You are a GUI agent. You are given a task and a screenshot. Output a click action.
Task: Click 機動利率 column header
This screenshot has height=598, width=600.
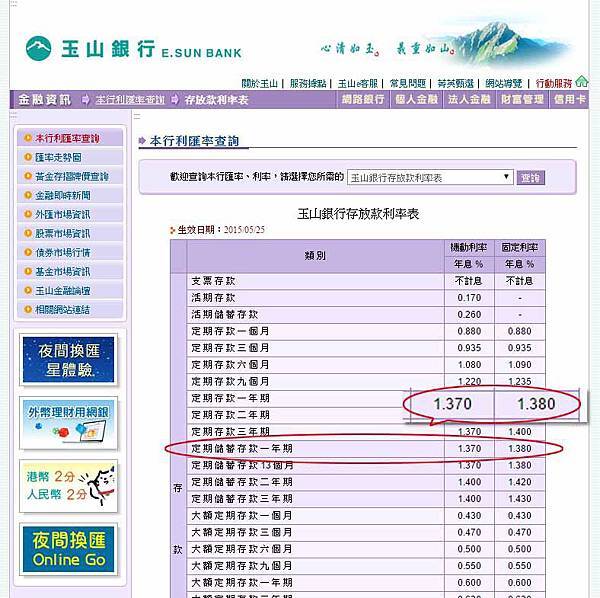pos(469,248)
